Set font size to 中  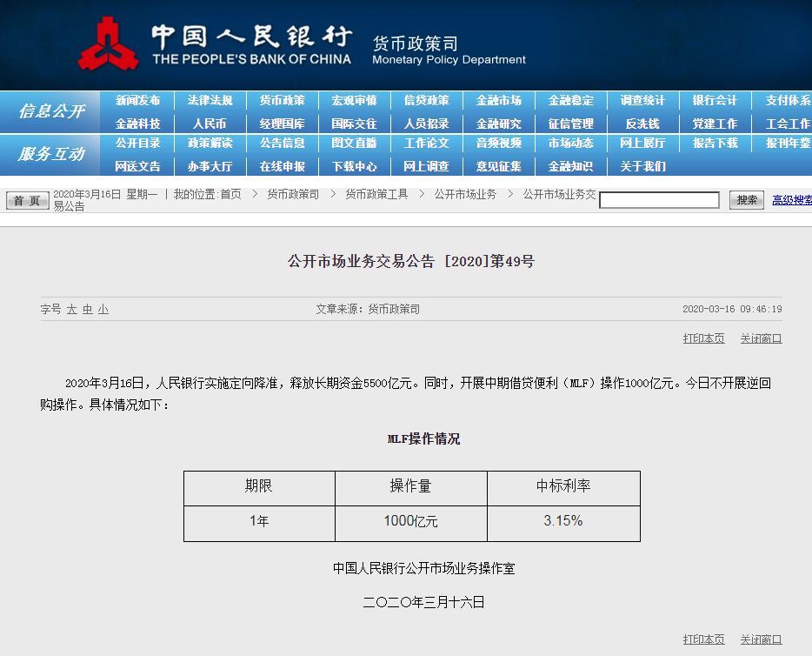(x=88, y=310)
